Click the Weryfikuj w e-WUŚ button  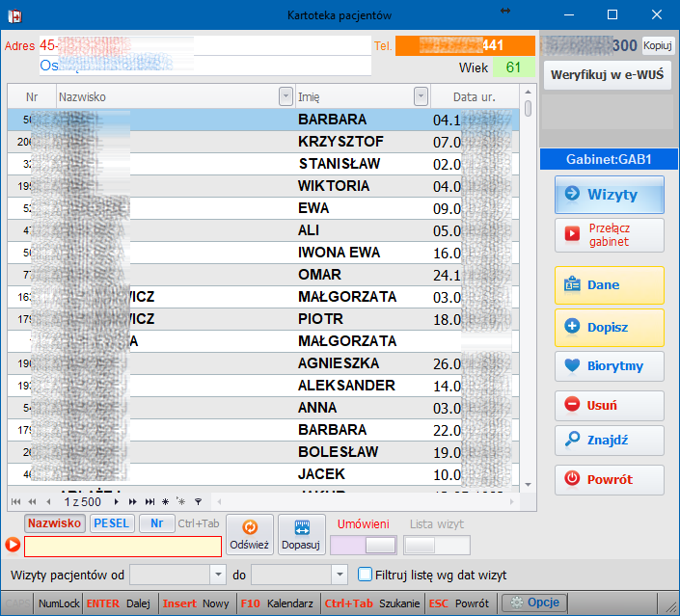click(607, 75)
